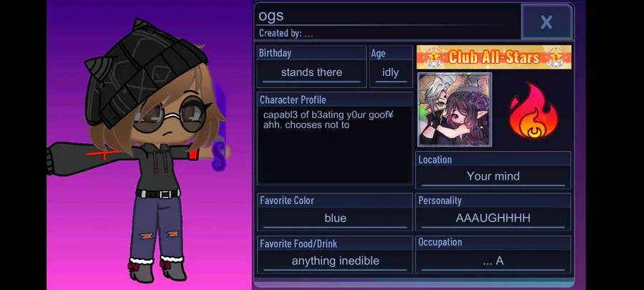Tap the red fire element icon
Viewport: 644px width, 290px height.
tap(533, 110)
